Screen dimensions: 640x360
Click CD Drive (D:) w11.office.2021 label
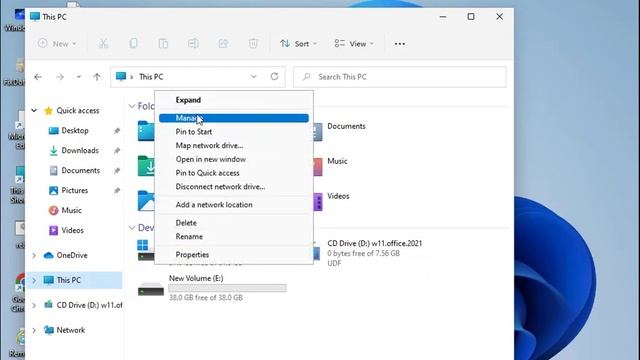point(375,243)
